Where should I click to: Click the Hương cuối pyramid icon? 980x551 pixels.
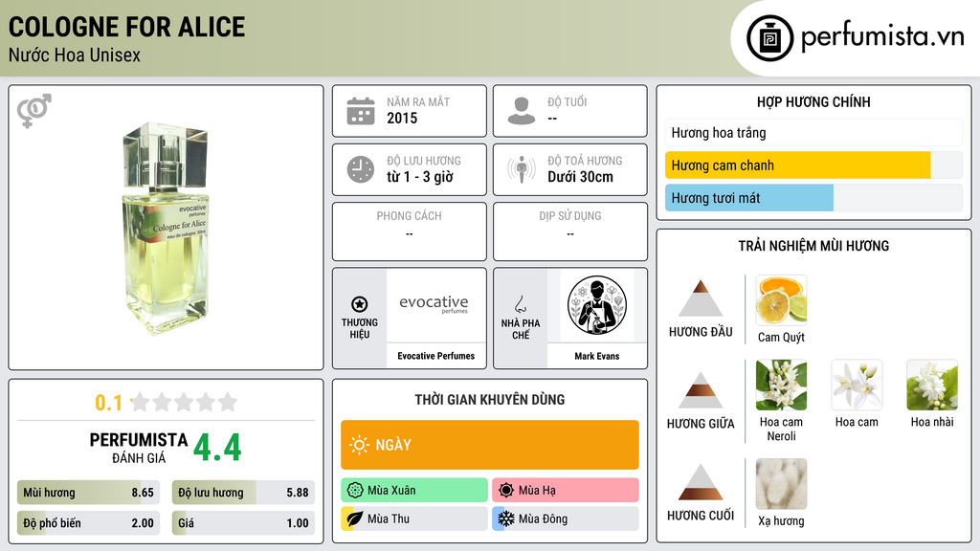point(701,482)
